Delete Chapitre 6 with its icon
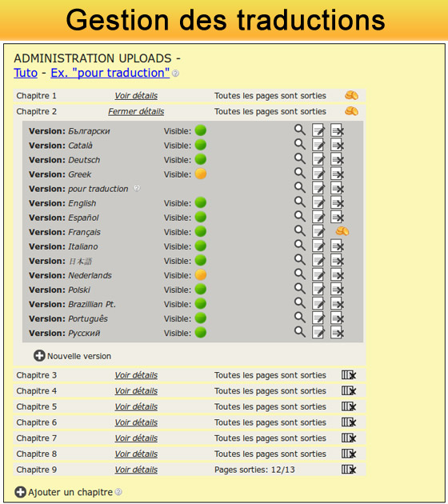This screenshot has width=448, height=504. [349, 422]
